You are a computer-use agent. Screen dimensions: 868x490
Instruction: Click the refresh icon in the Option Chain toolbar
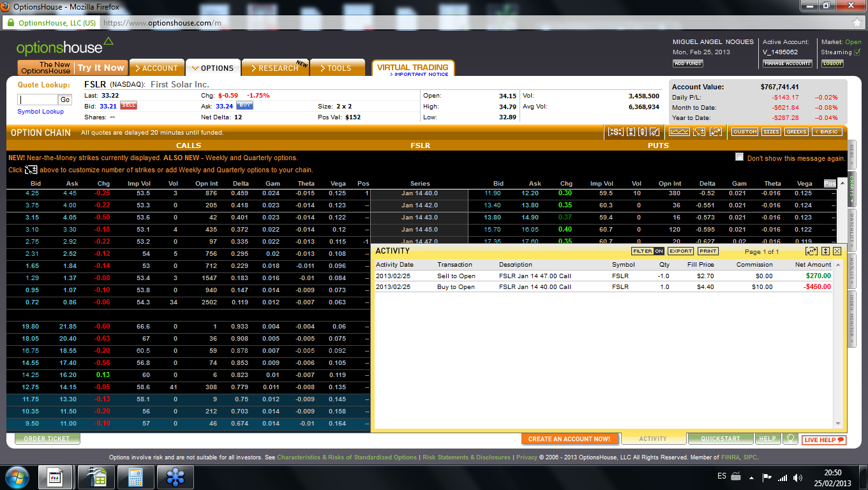click(x=715, y=132)
